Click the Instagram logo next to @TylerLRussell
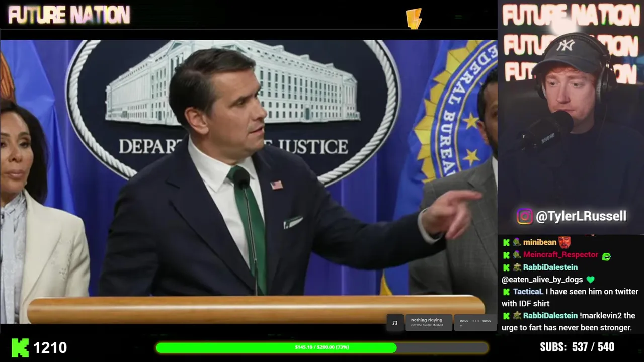The image size is (644, 362). (524, 216)
